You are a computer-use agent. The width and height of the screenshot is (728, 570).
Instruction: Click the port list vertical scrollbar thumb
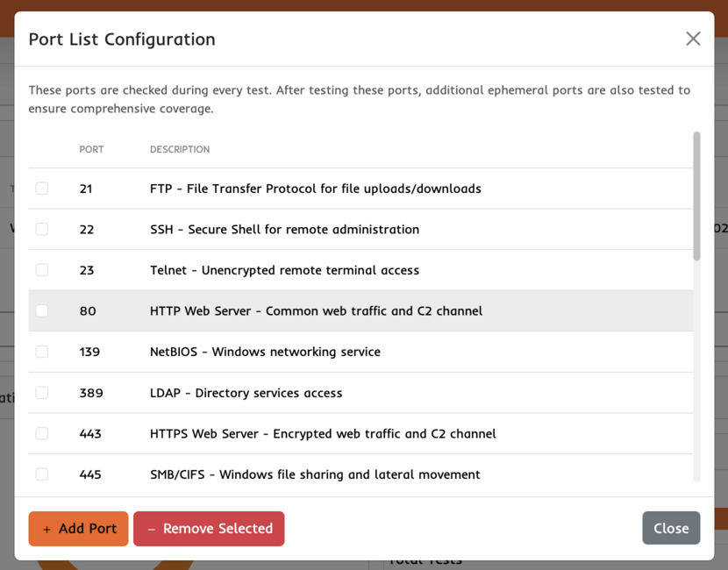(x=696, y=196)
